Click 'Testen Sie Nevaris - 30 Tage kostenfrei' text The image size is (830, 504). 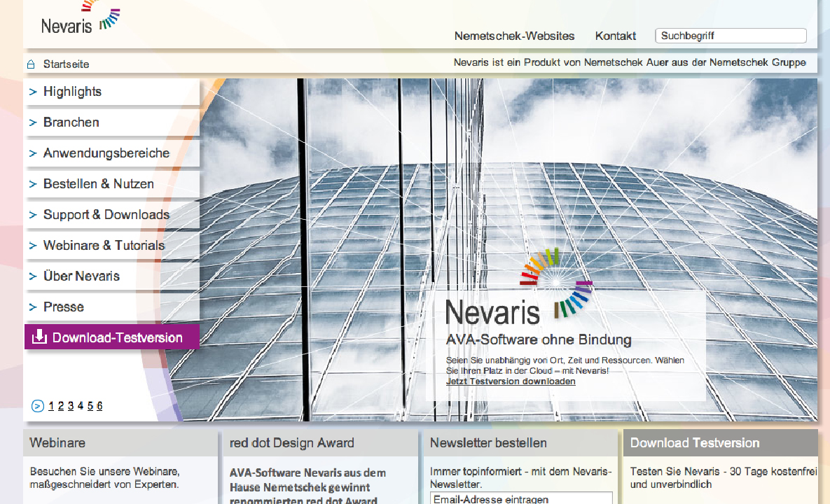(723, 471)
